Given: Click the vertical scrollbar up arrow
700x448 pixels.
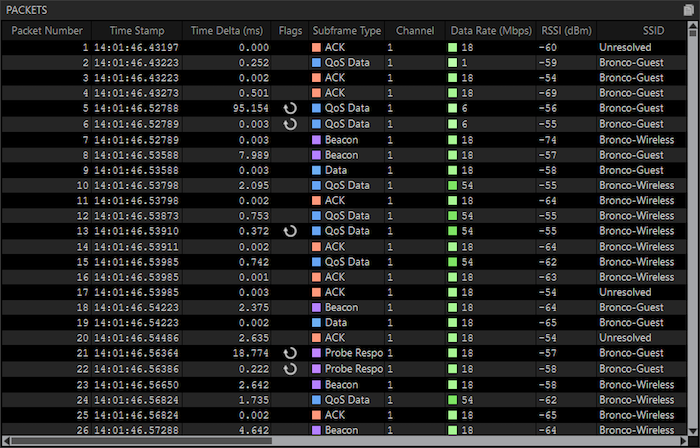Looking at the screenshot, I should click(x=693, y=25).
